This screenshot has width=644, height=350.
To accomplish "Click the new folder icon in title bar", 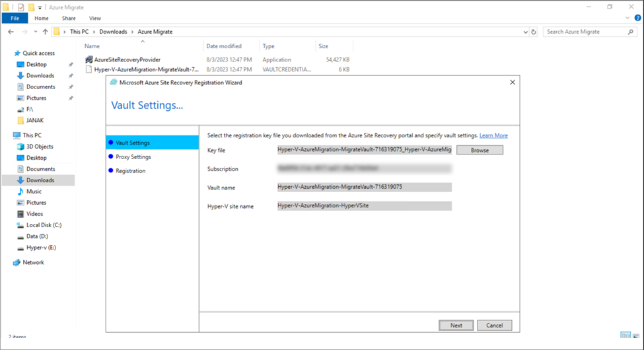I will [x=31, y=7].
